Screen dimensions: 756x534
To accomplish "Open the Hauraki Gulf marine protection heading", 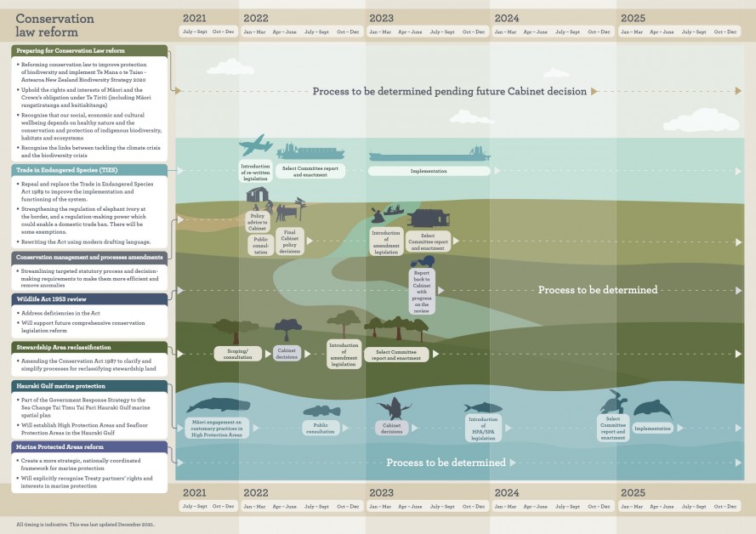I will click(x=89, y=386).
